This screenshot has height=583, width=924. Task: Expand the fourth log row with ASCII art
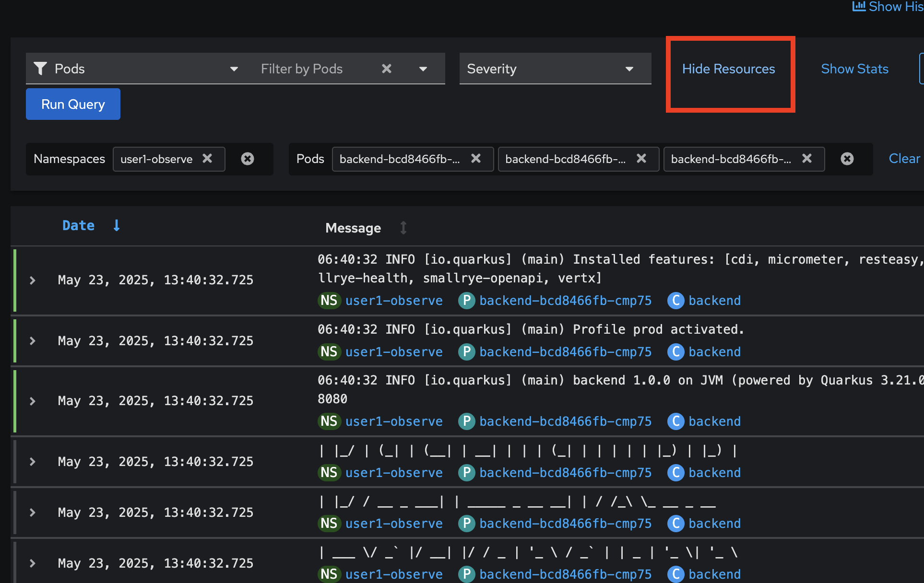[33, 462]
